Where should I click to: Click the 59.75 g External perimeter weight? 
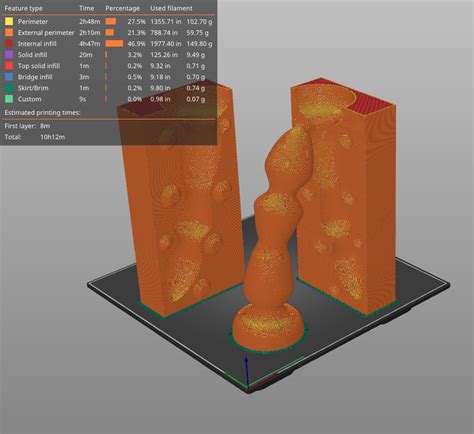coord(197,33)
